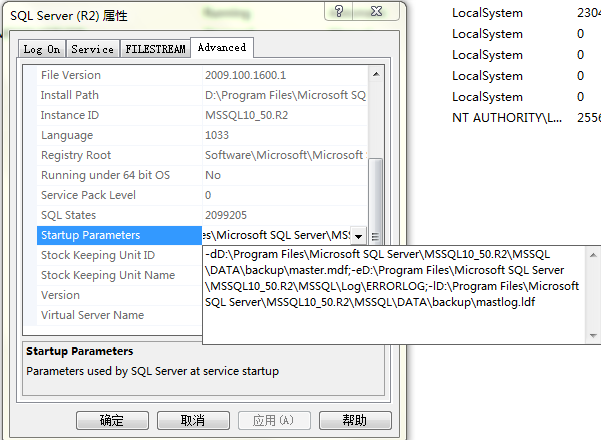601x440 pixels.
Task: Select the File Version property row
Action: click(202, 75)
